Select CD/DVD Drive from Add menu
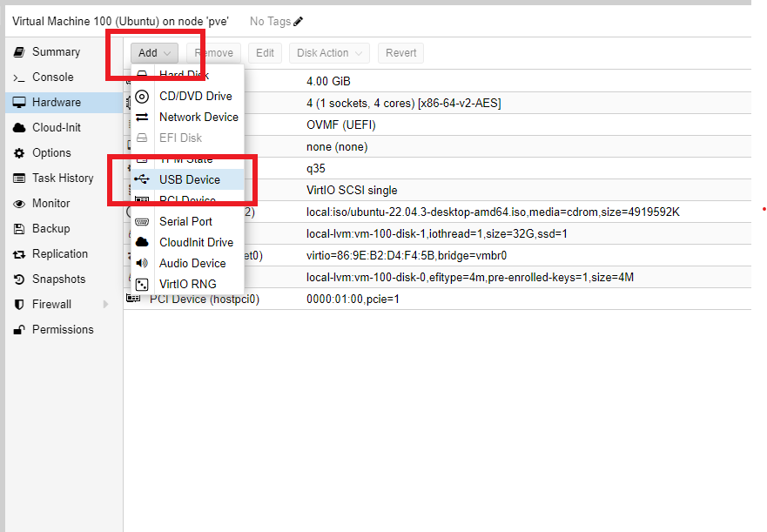This screenshot has height=532, width=767. (187, 97)
